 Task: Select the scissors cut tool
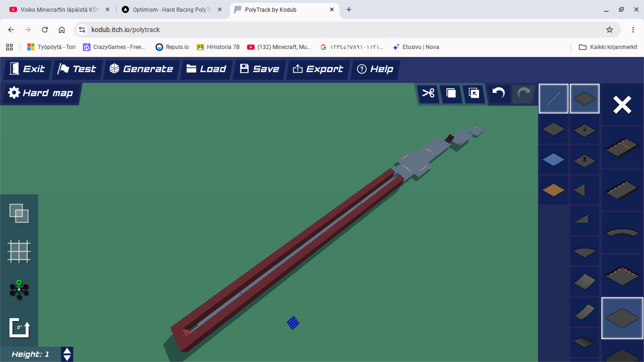(428, 93)
